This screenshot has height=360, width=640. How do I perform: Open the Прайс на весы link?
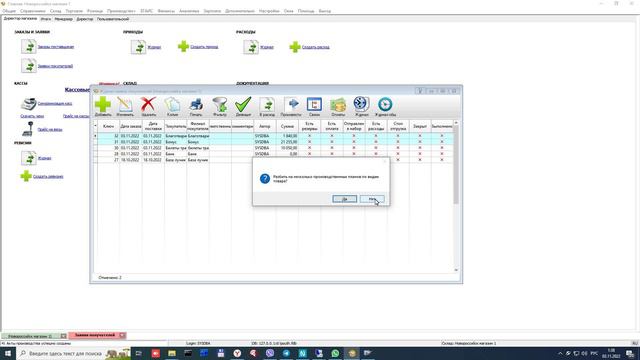[50, 129]
